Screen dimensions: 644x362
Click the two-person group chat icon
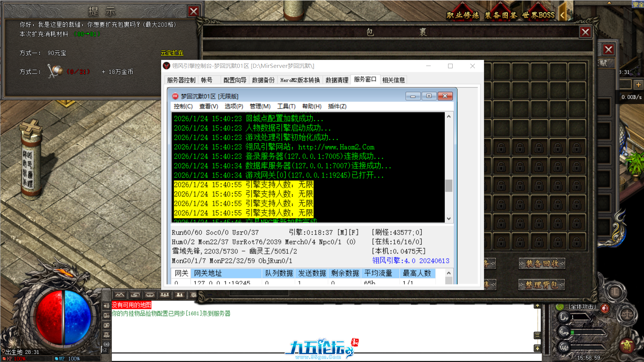click(x=180, y=295)
